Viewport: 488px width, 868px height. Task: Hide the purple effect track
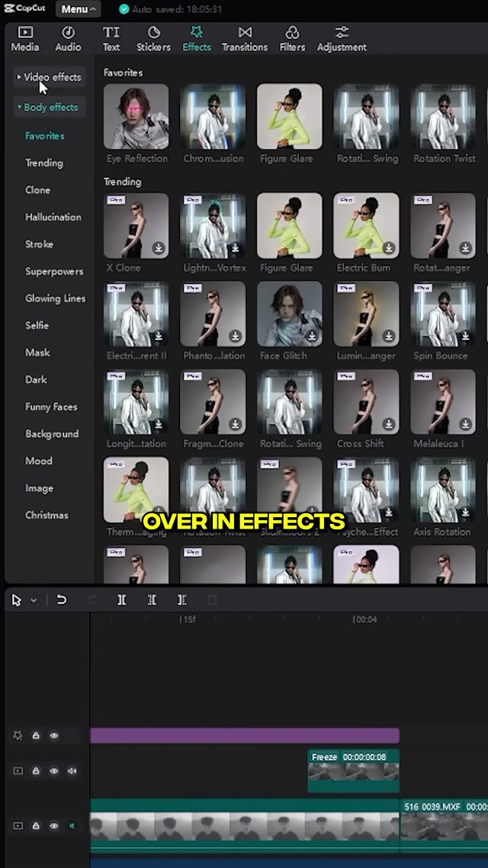54,736
